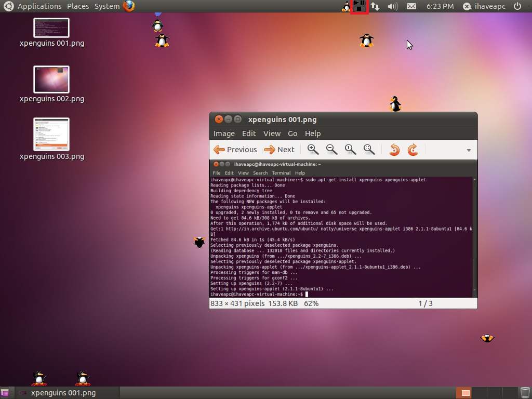This screenshot has width=532, height=399.
Task: Go to the Next image
Action: click(279, 149)
